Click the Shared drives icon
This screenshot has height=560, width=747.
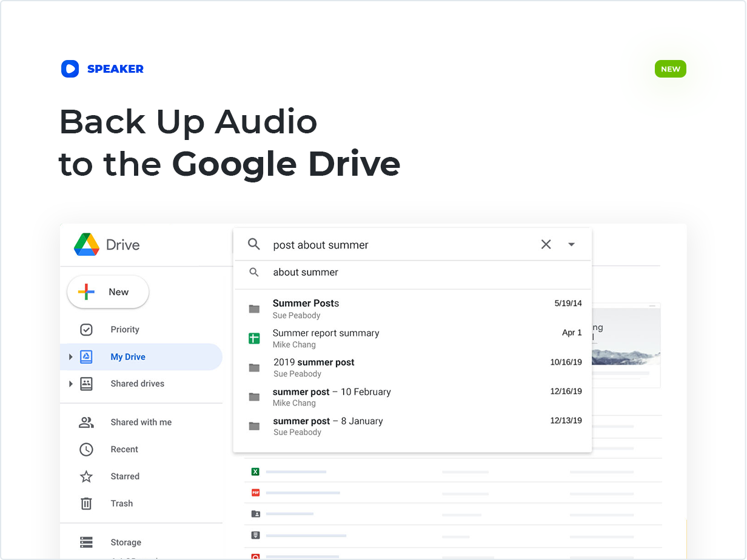tap(86, 384)
